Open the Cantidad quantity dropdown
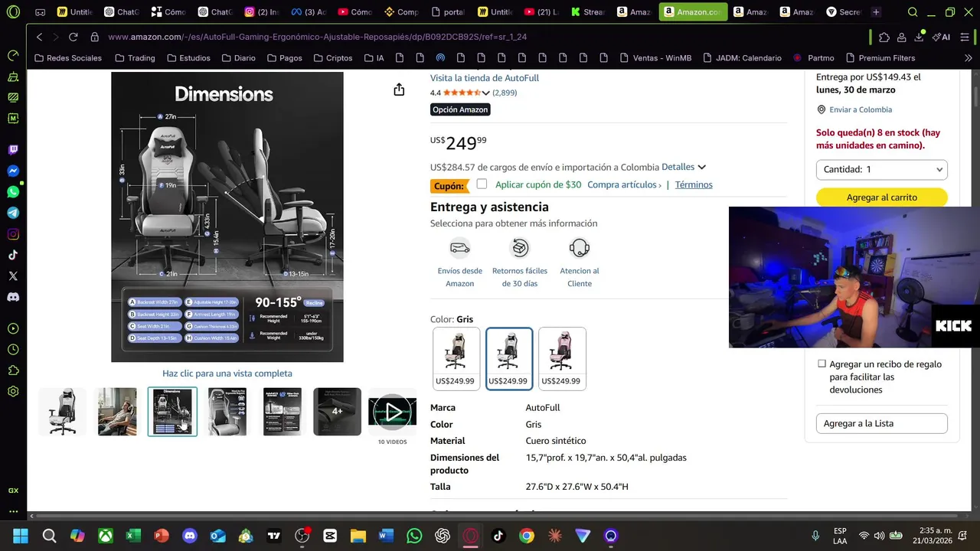 pos(881,169)
